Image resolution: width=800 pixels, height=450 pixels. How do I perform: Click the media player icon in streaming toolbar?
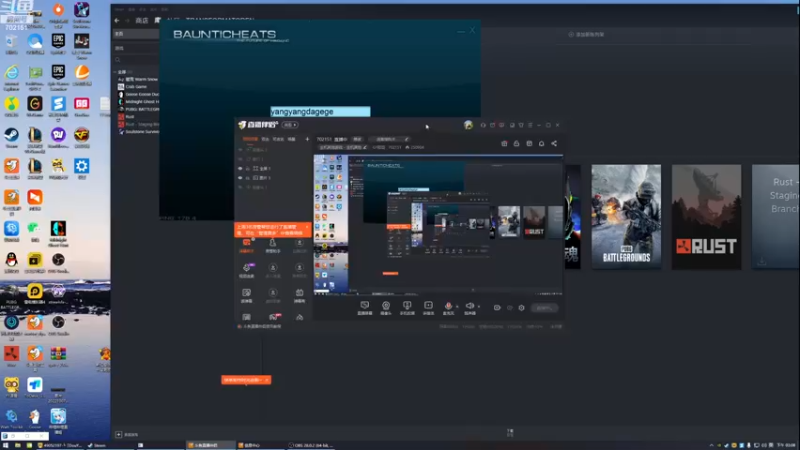tap(429, 306)
